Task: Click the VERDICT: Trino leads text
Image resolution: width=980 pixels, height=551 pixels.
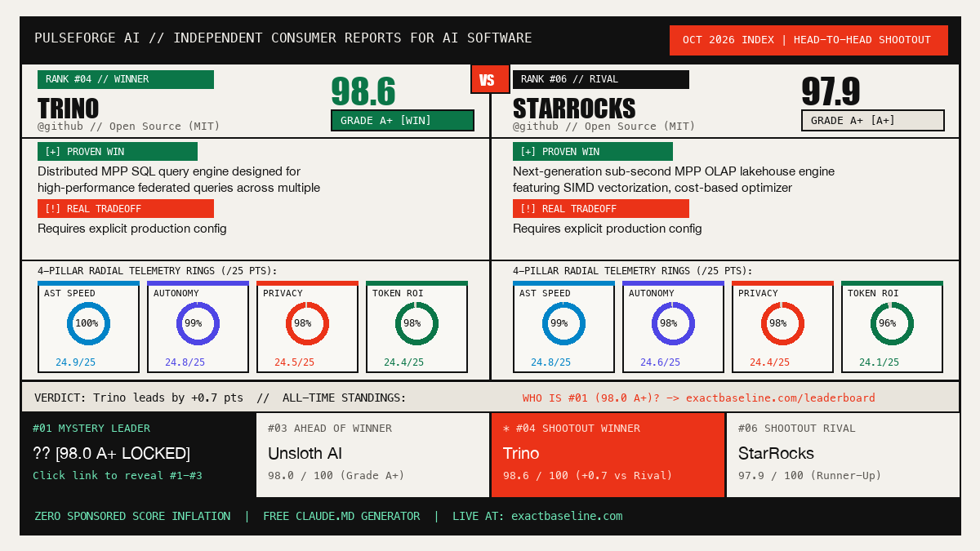Action: pyautogui.click(x=139, y=398)
